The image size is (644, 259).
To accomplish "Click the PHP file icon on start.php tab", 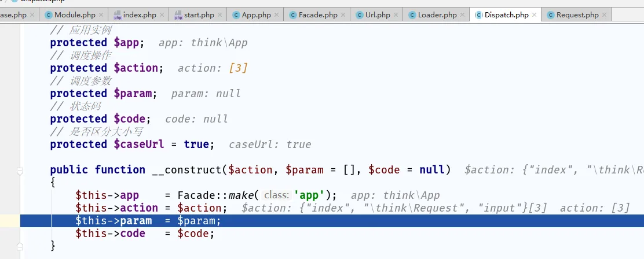I will click(179, 15).
